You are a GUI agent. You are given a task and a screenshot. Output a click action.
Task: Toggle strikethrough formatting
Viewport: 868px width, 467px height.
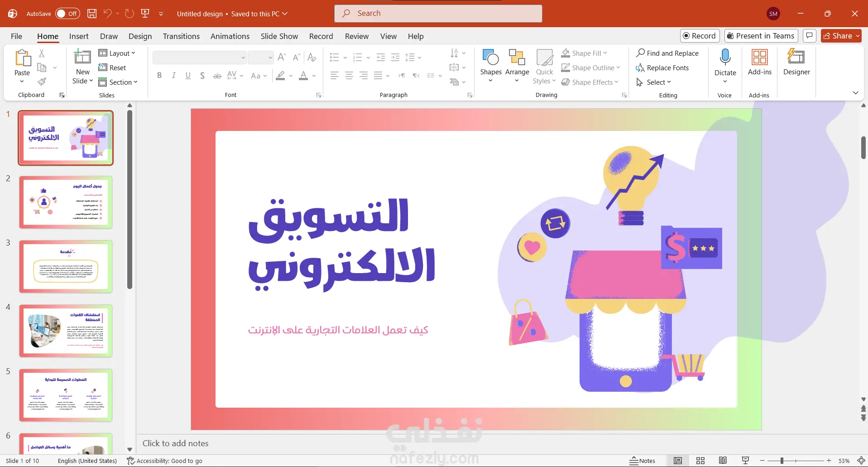217,76
